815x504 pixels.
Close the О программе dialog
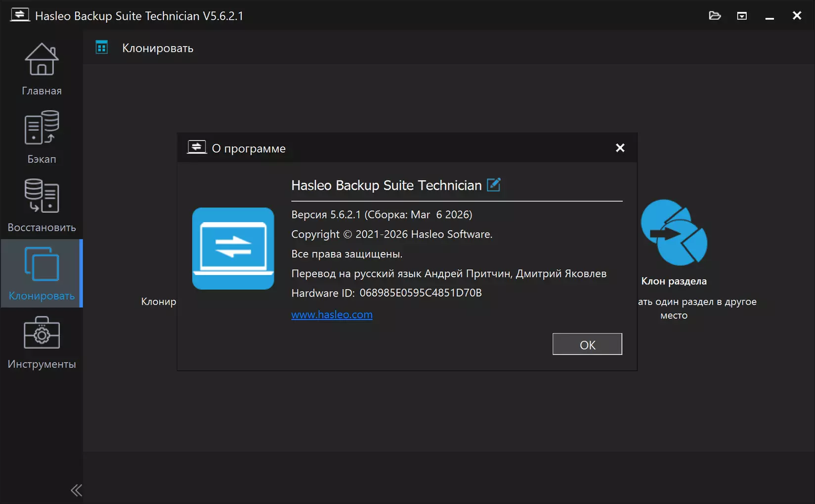point(620,148)
